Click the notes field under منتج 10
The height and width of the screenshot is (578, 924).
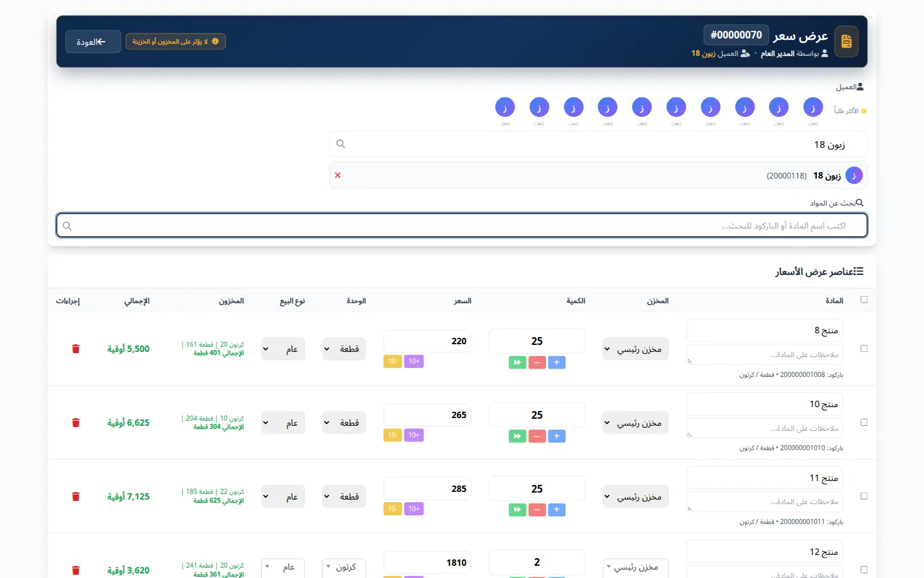point(765,428)
